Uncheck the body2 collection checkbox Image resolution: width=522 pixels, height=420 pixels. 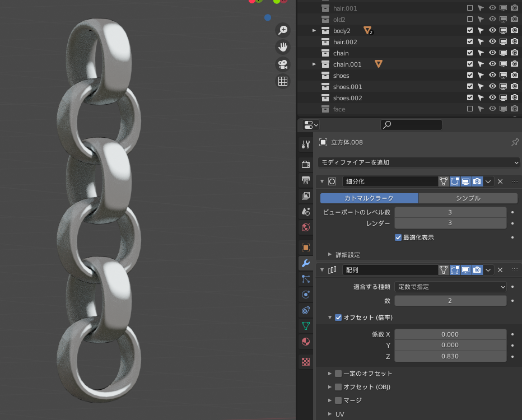(x=470, y=30)
